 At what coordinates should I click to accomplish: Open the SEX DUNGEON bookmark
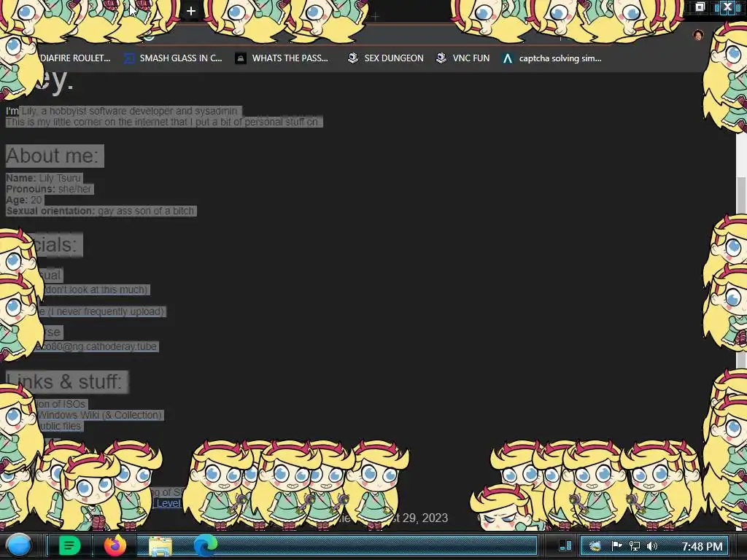(x=393, y=58)
